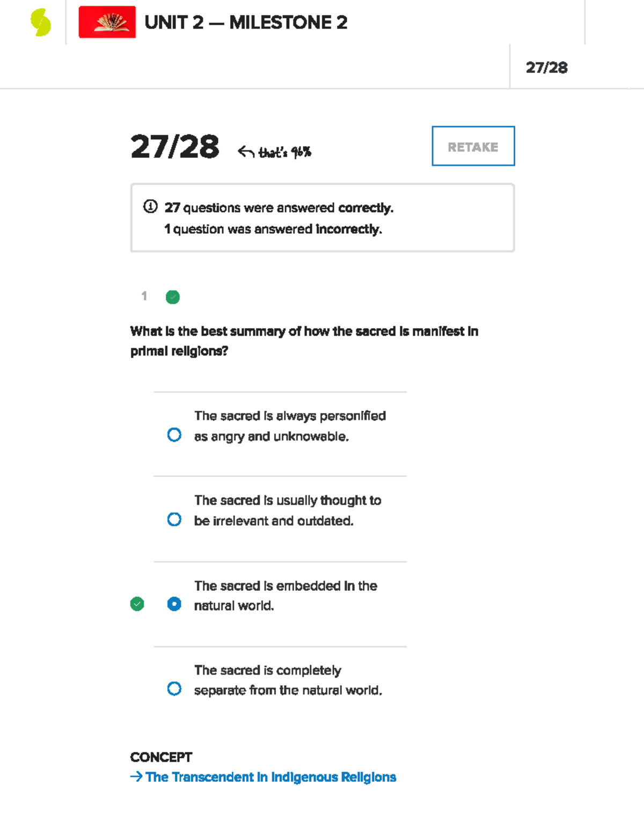Select 'completely separate from natural world' option
The image size is (644, 834).
pos(174,688)
